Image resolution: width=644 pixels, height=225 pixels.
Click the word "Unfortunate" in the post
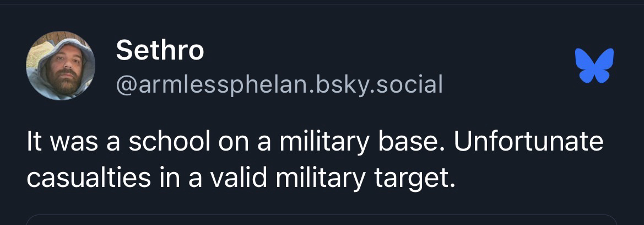[x=529, y=142]
